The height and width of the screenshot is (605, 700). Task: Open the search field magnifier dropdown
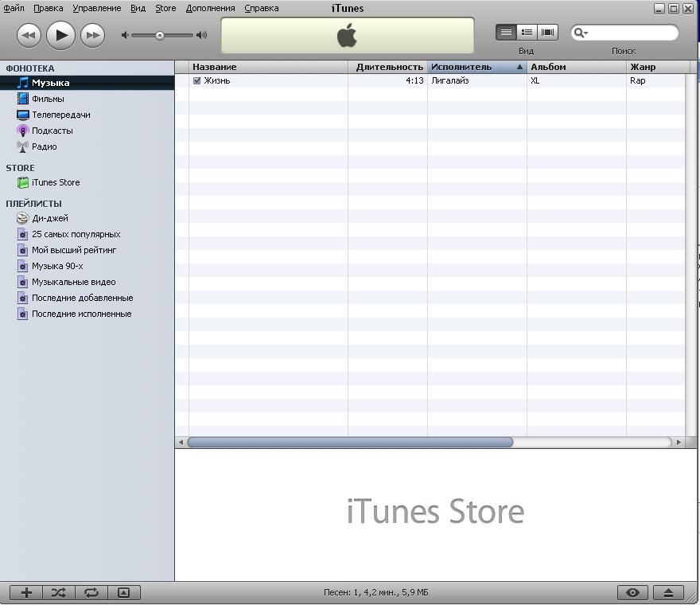[581, 33]
